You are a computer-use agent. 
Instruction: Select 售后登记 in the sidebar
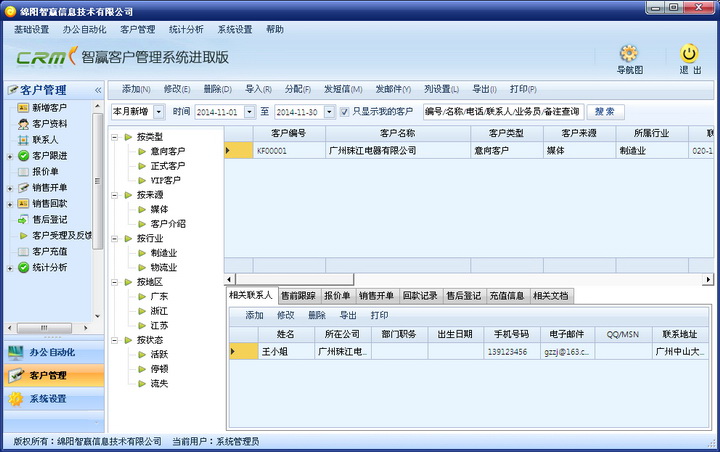click(49, 219)
